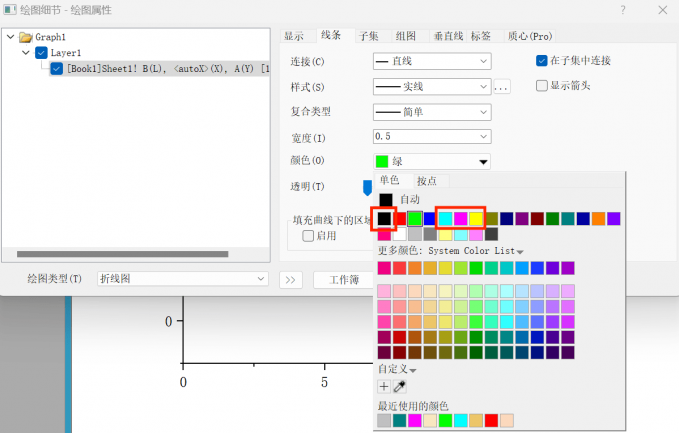679x433 pixels.
Task: Open the 样式(S) dropdown showing 实线
Action: tap(432, 87)
